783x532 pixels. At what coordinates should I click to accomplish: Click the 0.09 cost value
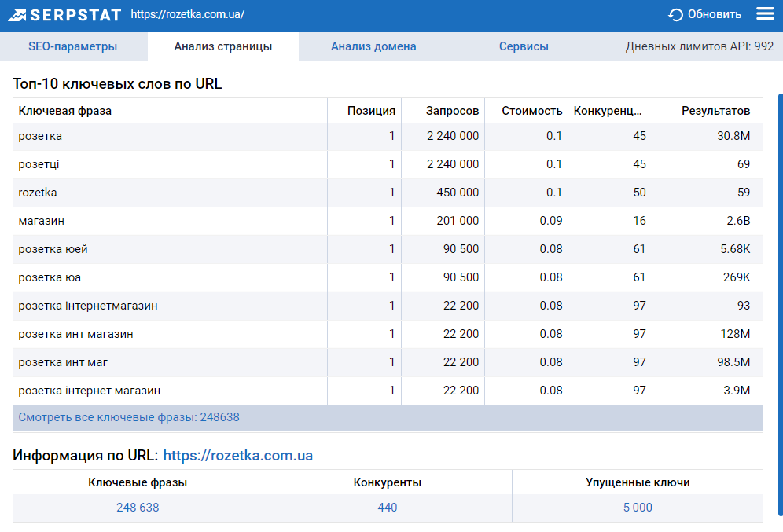pyautogui.click(x=551, y=221)
